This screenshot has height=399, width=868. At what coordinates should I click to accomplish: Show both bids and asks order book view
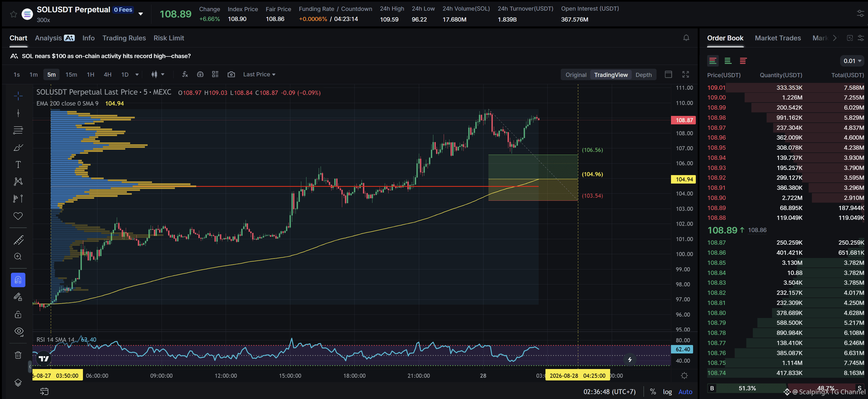[713, 61]
